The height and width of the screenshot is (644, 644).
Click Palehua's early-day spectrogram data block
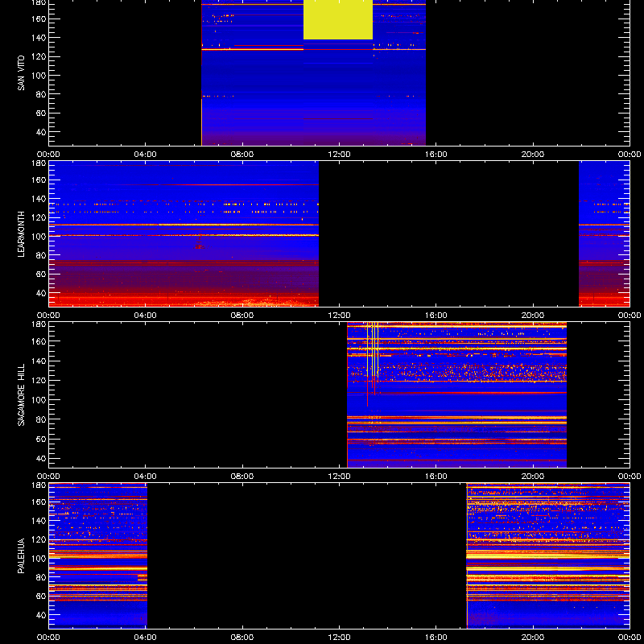coord(98,555)
